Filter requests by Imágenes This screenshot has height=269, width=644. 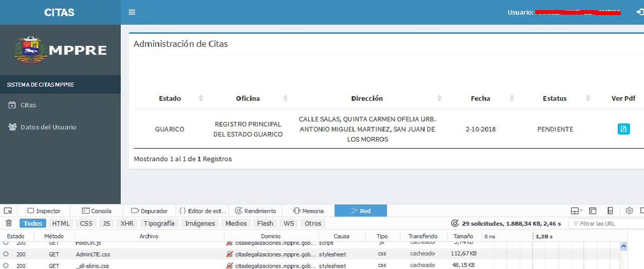200,223
